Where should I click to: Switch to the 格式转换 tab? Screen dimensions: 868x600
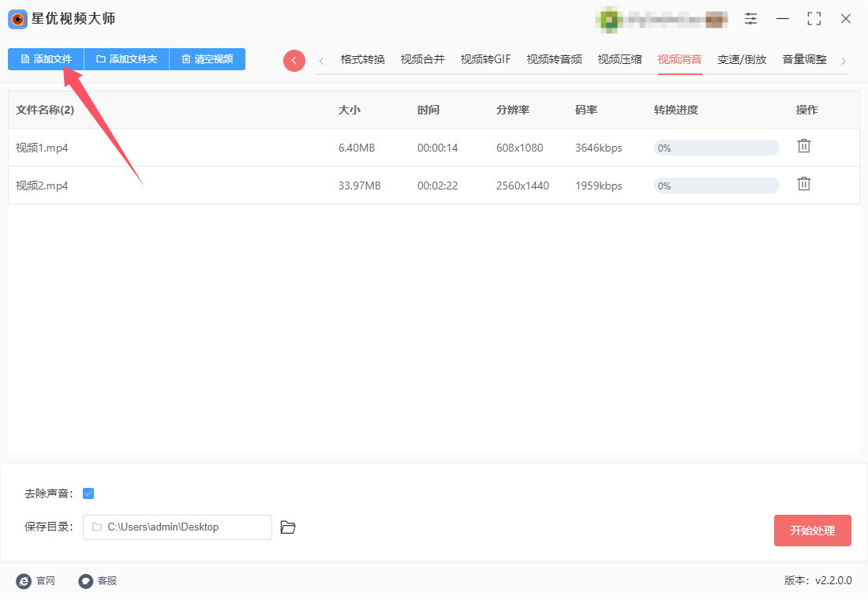click(363, 59)
